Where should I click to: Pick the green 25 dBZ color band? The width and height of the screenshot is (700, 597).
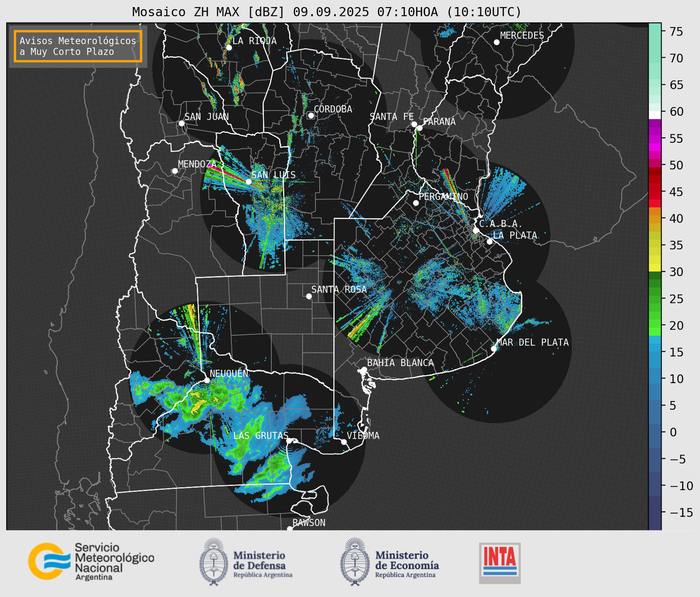pos(655,299)
